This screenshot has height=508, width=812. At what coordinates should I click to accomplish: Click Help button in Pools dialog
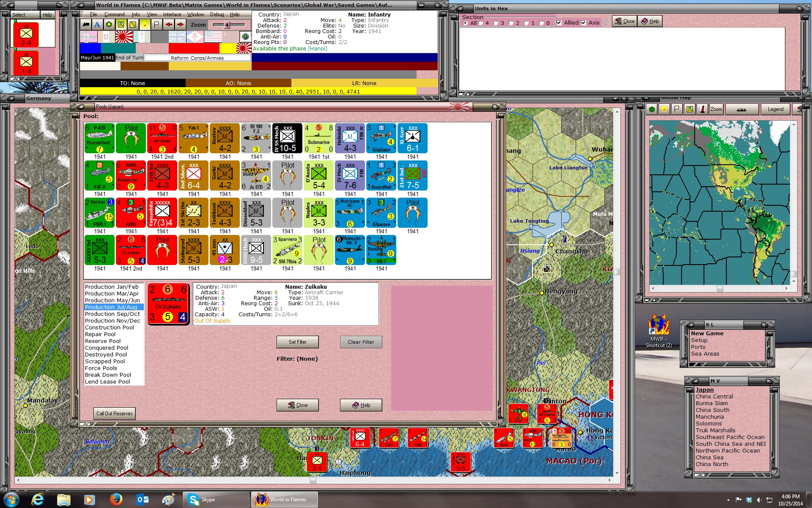tap(361, 405)
